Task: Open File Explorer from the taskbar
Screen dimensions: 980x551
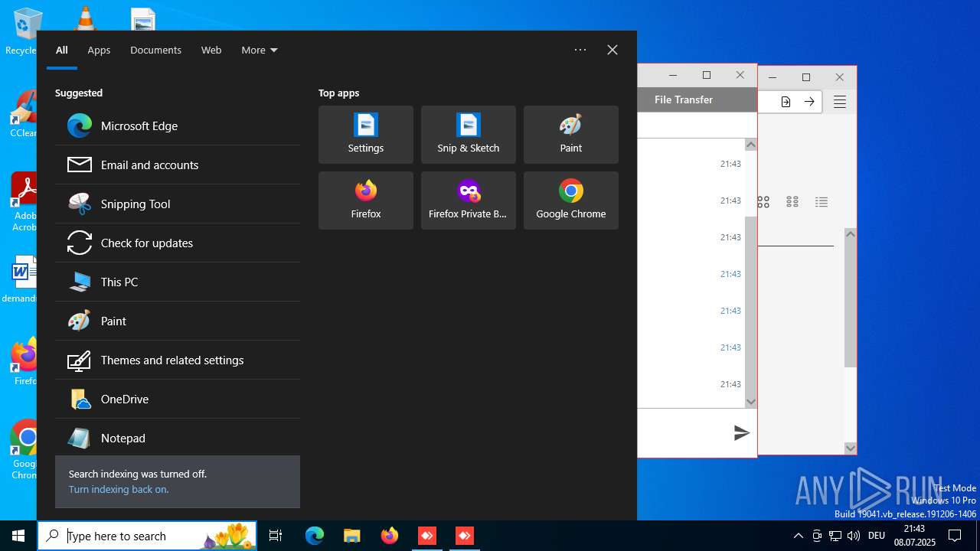Action: coord(351,536)
